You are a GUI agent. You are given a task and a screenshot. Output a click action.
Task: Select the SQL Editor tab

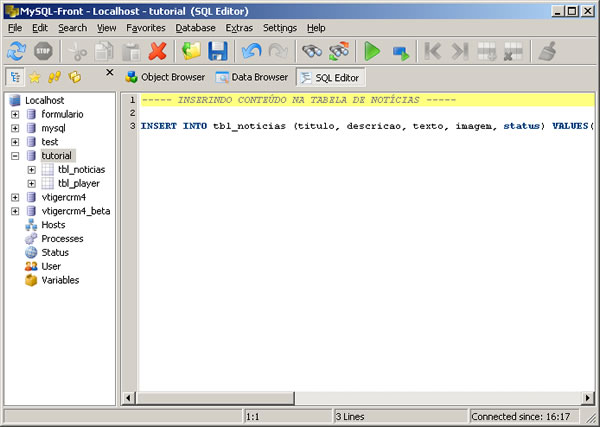[330, 78]
